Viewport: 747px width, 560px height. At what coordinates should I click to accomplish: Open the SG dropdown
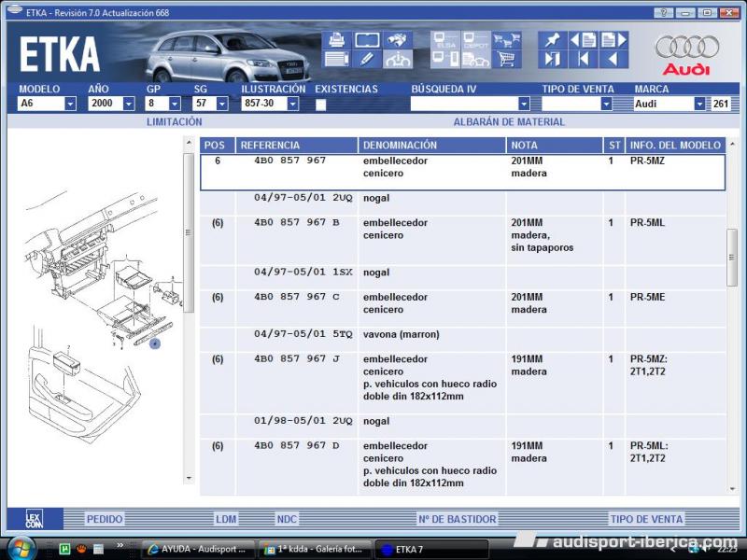click(x=222, y=104)
